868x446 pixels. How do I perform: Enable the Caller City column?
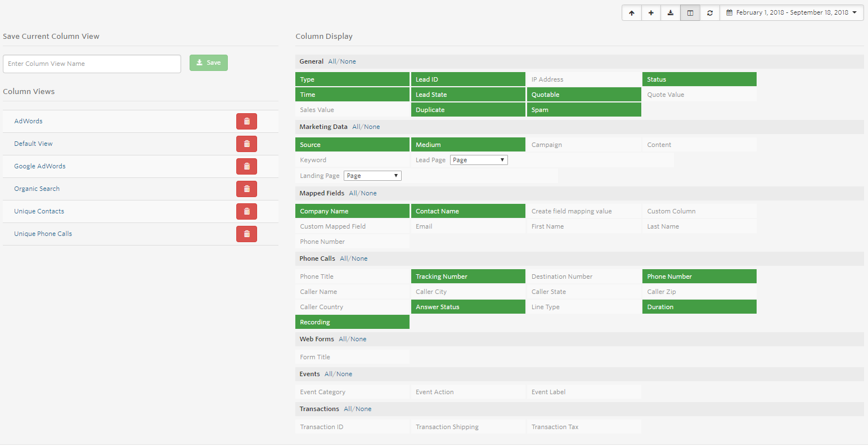(x=468, y=291)
